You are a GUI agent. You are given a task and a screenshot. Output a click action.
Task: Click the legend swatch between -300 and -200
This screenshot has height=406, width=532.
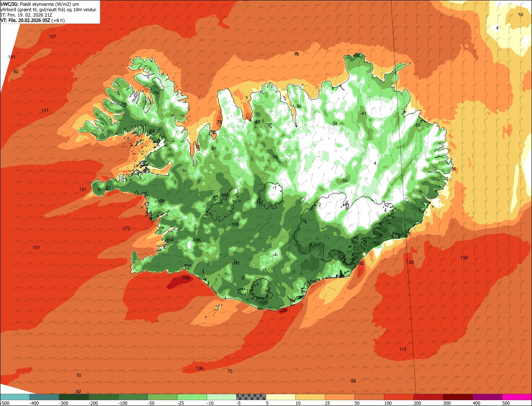click(x=74, y=396)
